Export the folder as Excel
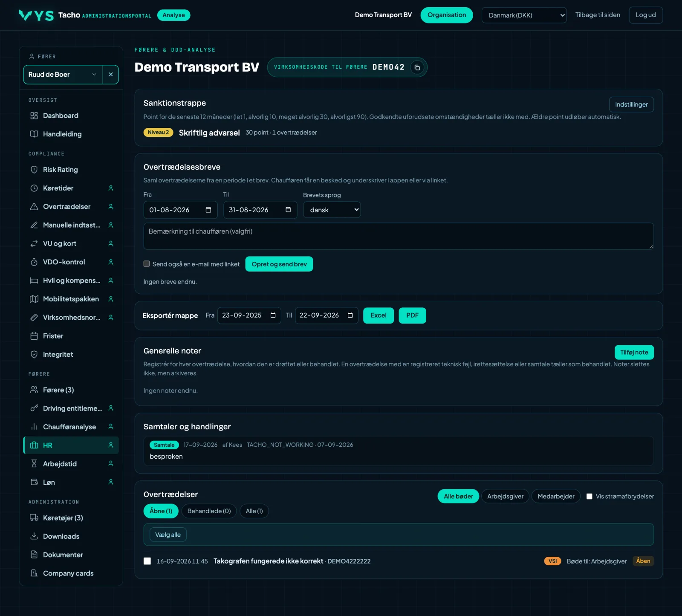 pyautogui.click(x=379, y=315)
